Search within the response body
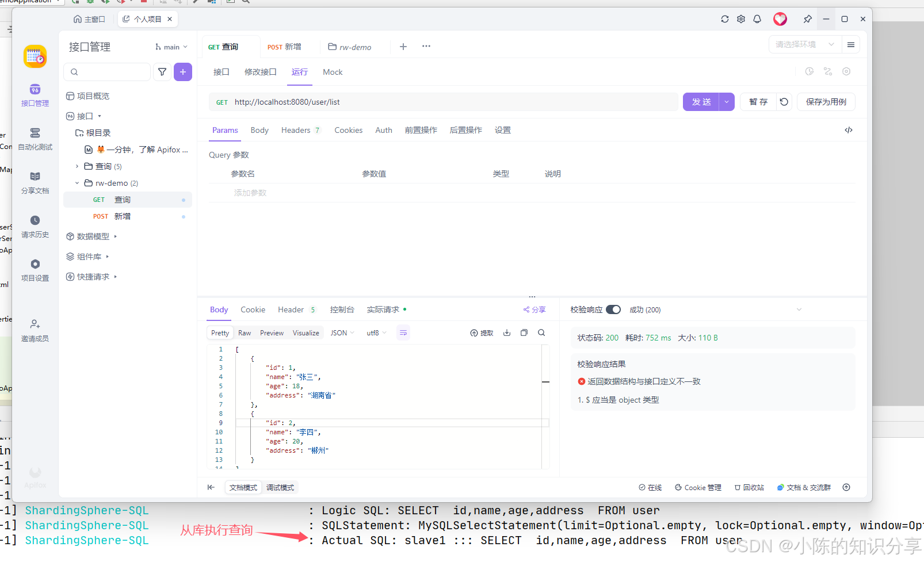Screen dimensions: 924x562 pyautogui.click(x=541, y=332)
